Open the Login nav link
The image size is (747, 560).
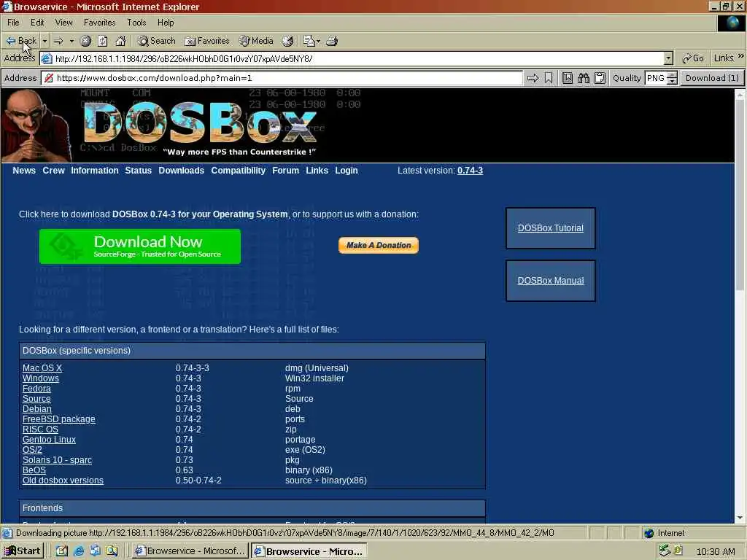click(347, 171)
